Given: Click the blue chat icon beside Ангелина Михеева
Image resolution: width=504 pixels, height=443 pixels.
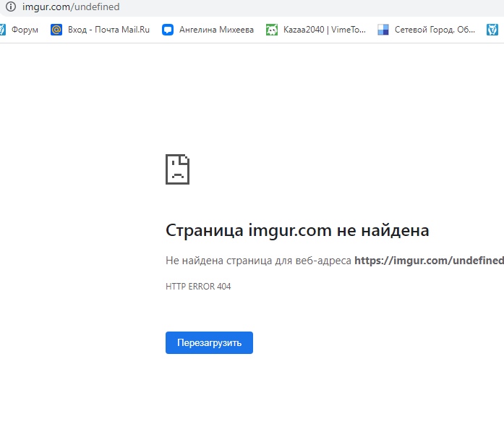Looking at the screenshot, I should tap(168, 30).
